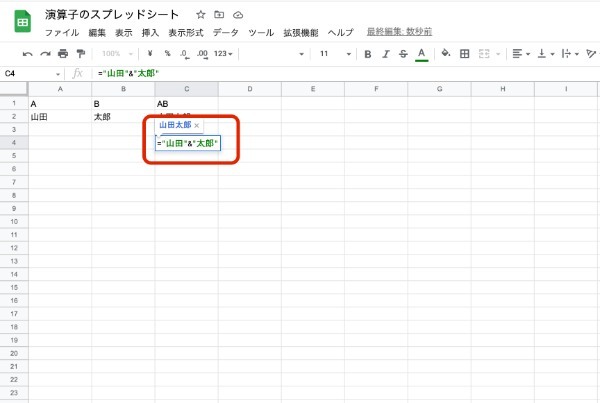Toggle italic formatting

386,54
